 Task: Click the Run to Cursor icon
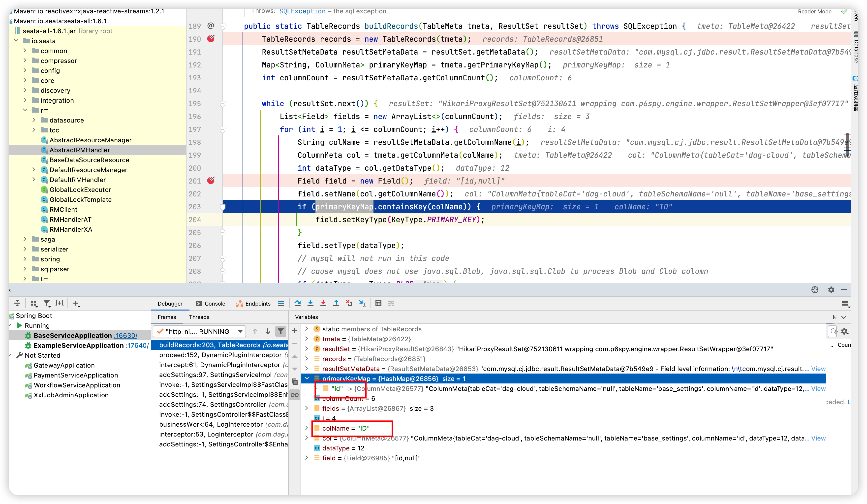coord(362,303)
